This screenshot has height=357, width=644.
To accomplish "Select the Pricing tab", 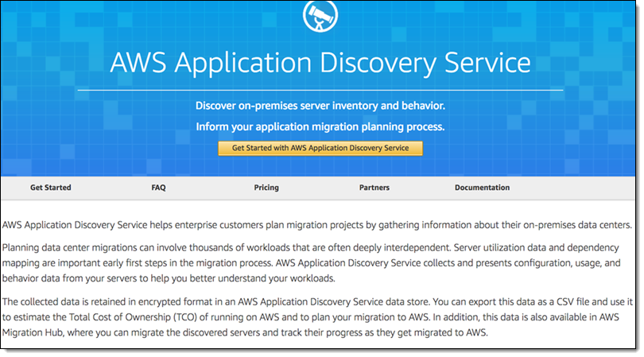I will 266,188.
